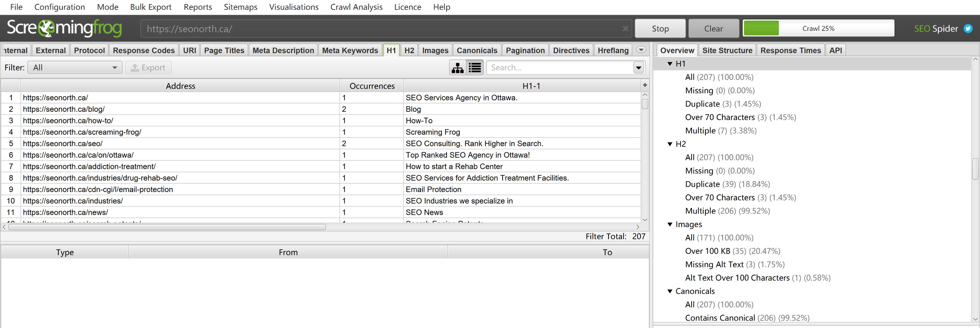Switch to the H2 tab
Screen dimensions: 980x328
pyautogui.click(x=409, y=50)
